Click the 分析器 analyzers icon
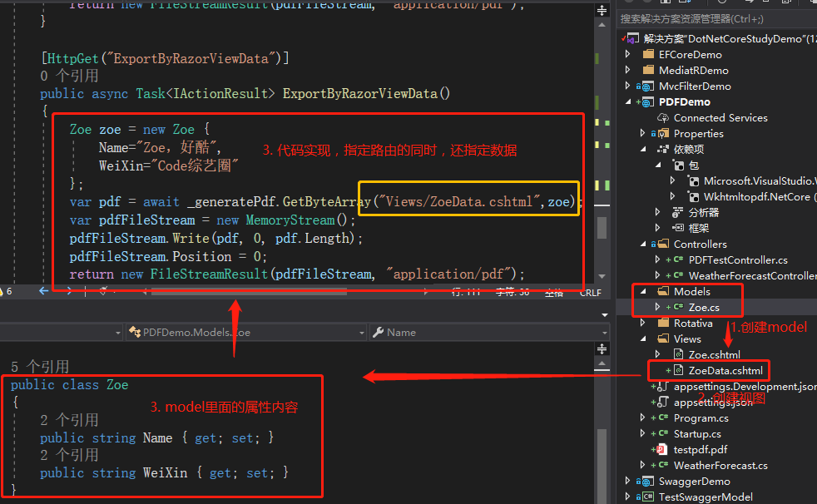Image resolution: width=817 pixels, height=504 pixels. coord(677,212)
